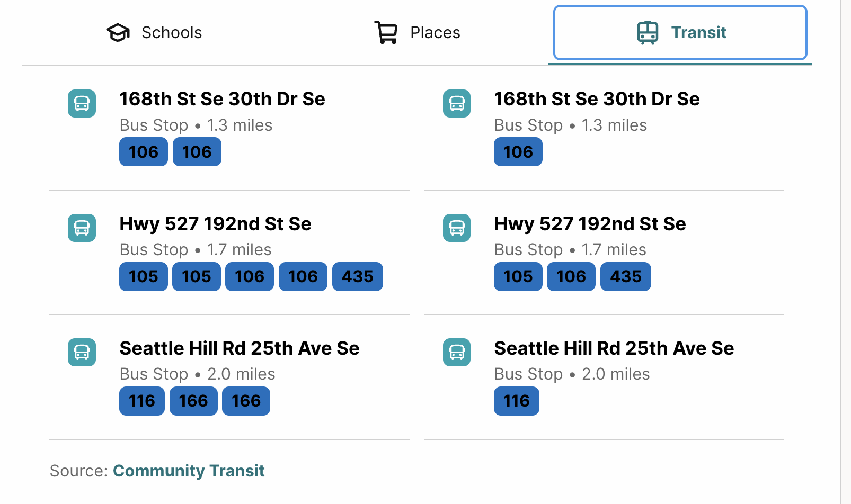The width and height of the screenshot is (851, 504).
Task: Click bus icon beside left Seattle Hill Rd stop
Action: [x=82, y=352]
